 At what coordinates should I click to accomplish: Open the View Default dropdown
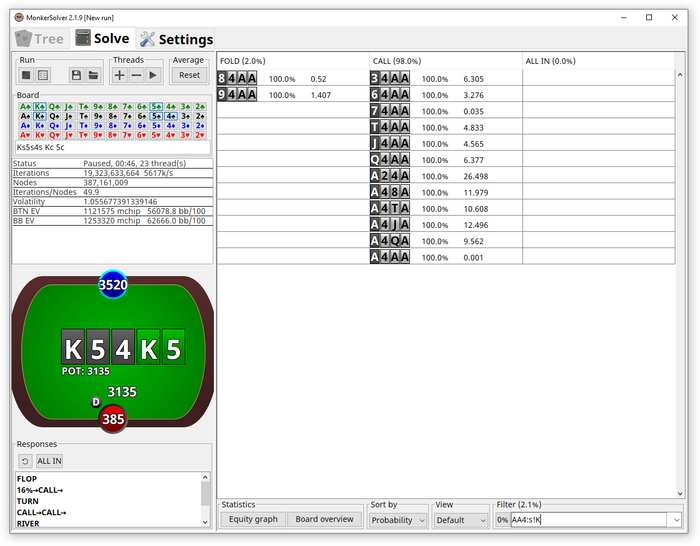click(x=461, y=520)
